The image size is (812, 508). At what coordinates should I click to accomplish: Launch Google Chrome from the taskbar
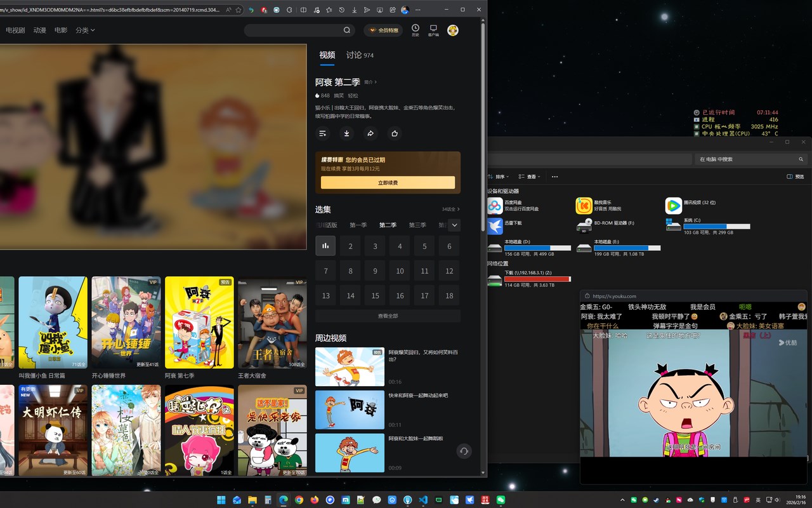coord(299,500)
